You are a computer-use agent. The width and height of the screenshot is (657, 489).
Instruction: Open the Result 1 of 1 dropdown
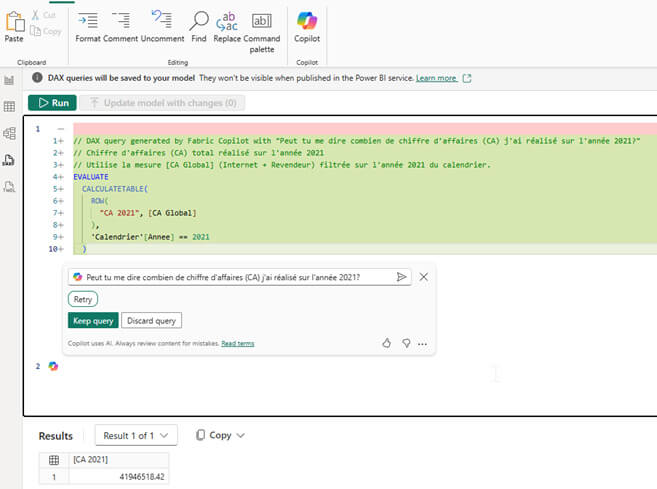[x=136, y=435]
